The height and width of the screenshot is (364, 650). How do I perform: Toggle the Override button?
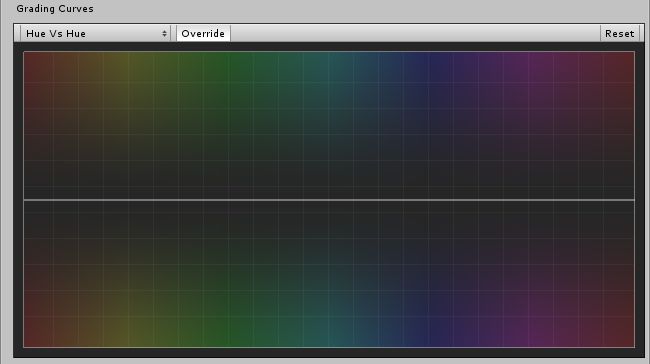point(203,34)
